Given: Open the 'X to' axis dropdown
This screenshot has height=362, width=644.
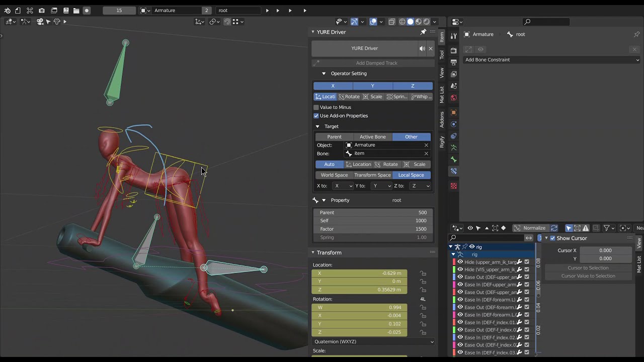Looking at the screenshot, I should (343, 186).
